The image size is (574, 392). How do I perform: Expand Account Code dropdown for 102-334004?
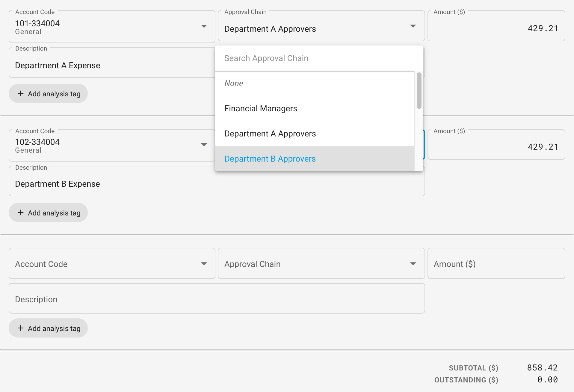(204, 145)
